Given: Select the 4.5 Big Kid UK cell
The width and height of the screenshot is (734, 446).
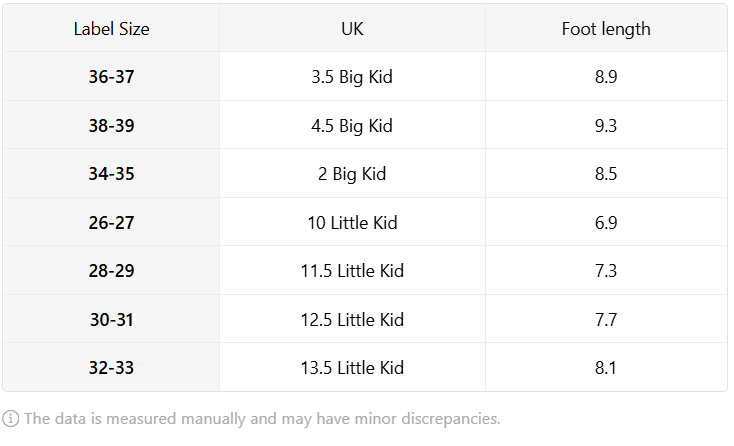Looking at the screenshot, I should coord(352,125).
